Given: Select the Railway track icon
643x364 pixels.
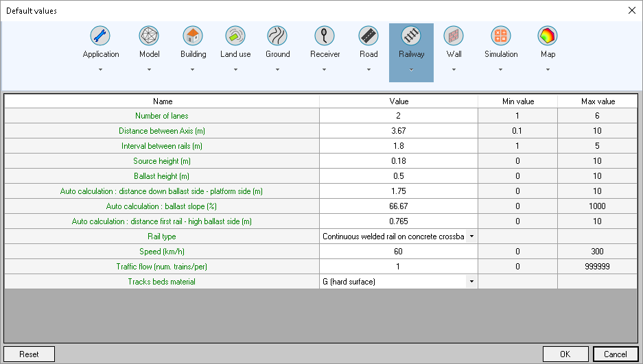Looking at the screenshot, I should click(x=411, y=36).
